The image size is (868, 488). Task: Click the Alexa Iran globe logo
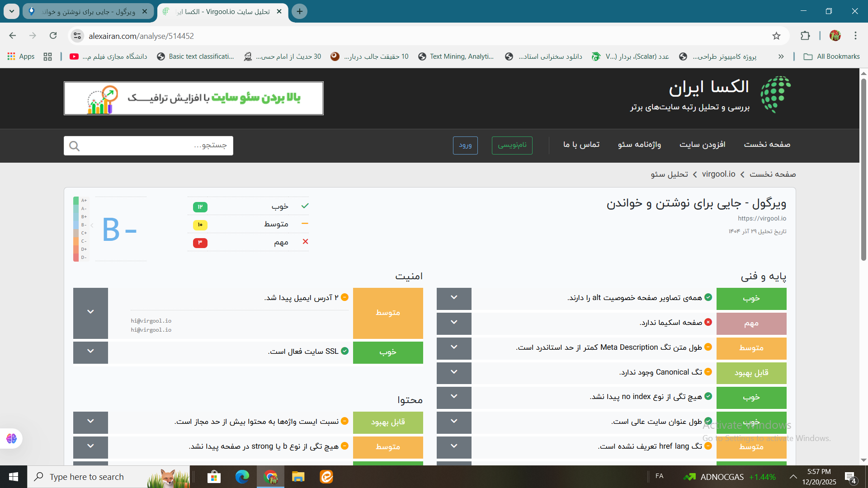click(776, 94)
